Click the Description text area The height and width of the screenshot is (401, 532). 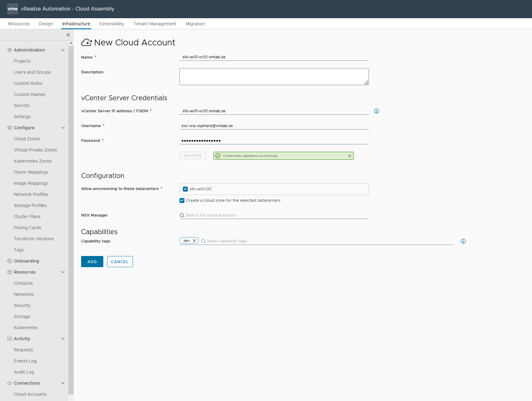[x=274, y=76]
